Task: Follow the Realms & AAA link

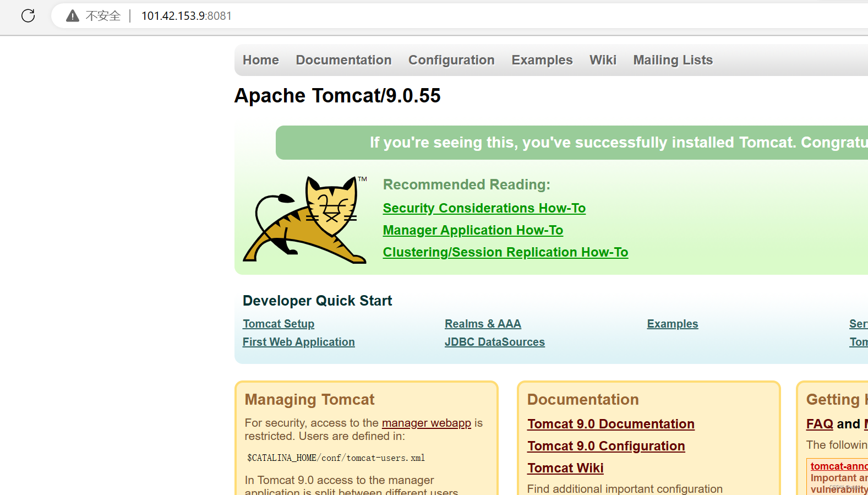Action: pyautogui.click(x=483, y=324)
